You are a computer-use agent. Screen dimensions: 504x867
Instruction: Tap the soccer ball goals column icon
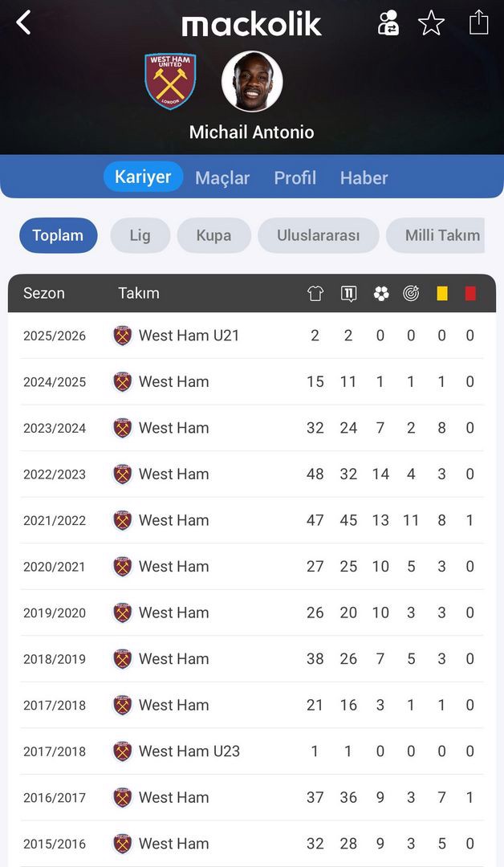pyautogui.click(x=381, y=294)
